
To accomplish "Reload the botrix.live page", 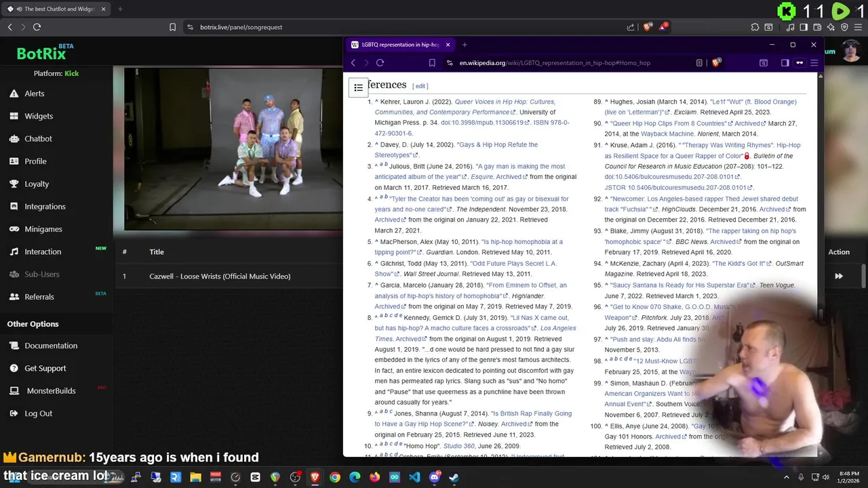I will (37, 27).
